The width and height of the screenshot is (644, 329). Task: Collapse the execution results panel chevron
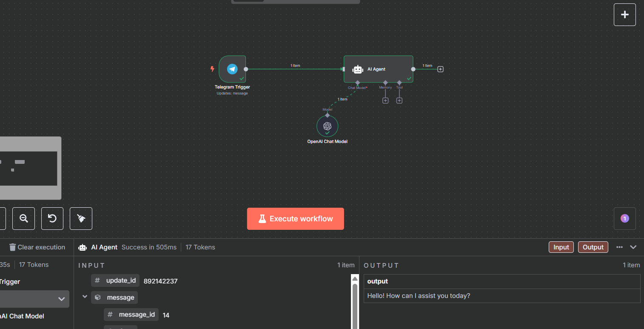click(x=633, y=247)
